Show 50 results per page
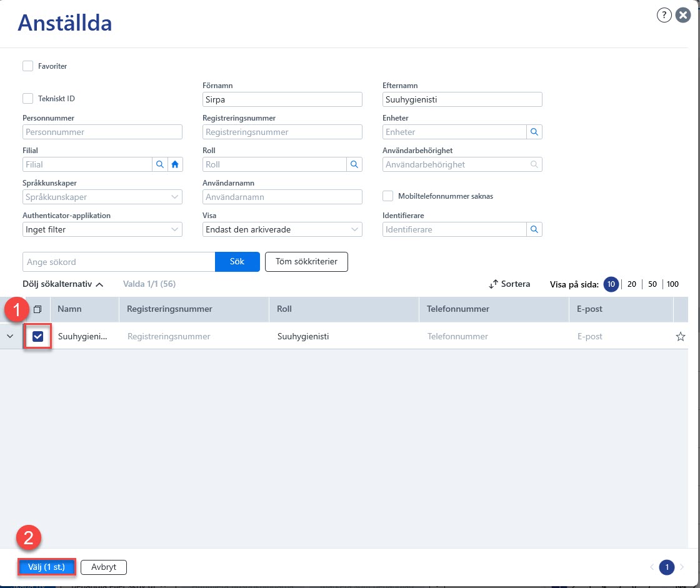This screenshot has width=700, height=588. 652,284
